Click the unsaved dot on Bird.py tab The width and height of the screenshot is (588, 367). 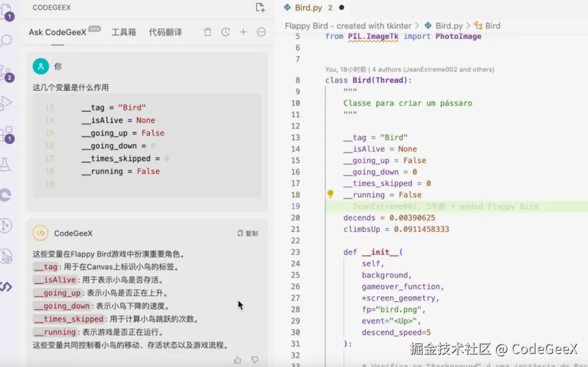[x=341, y=8]
